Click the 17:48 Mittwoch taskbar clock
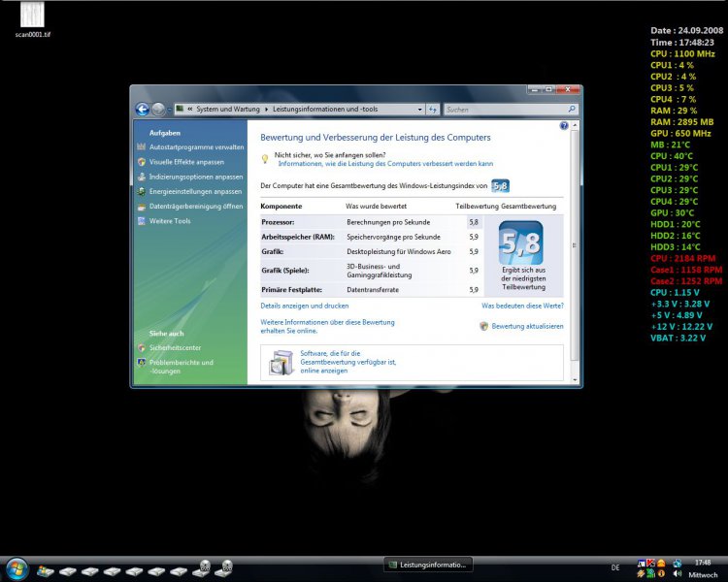Viewport: 728px width, 582px height. (703, 568)
